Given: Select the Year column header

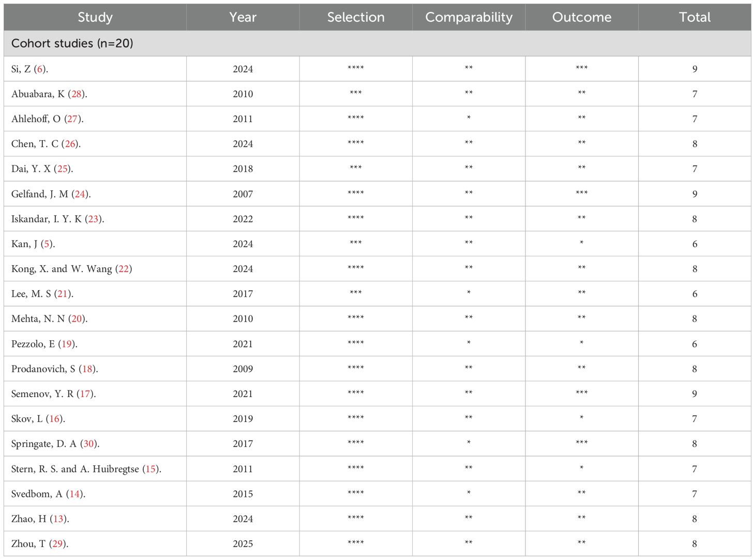Looking at the screenshot, I should pyautogui.click(x=243, y=17).
